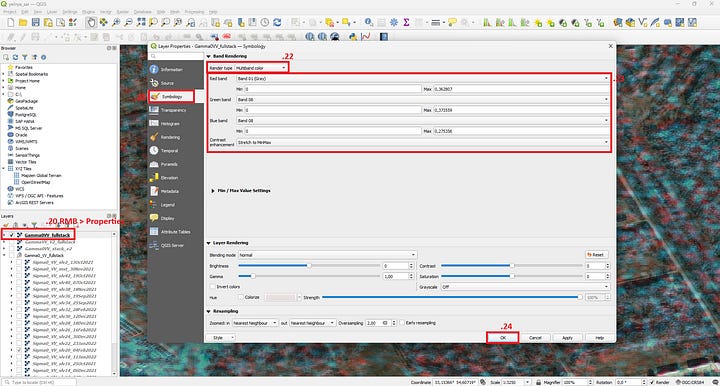Open Statistical Summary sigma icon
This screenshot has width=720, height=386.
pos(406,22)
